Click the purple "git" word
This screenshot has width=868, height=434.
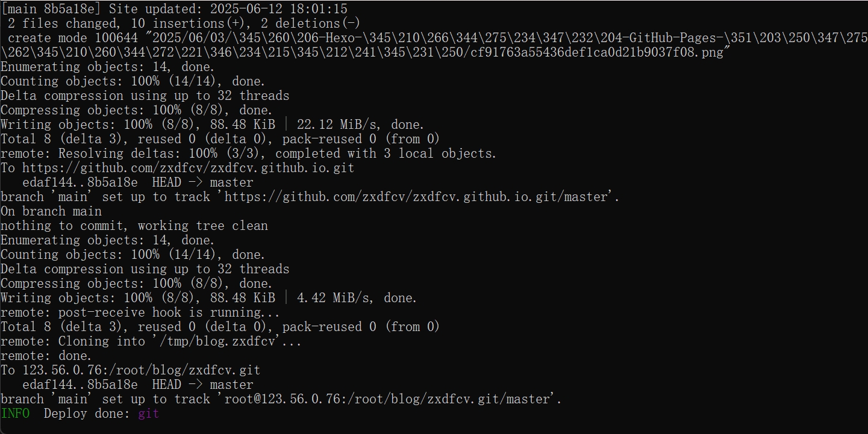click(x=148, y=414)
